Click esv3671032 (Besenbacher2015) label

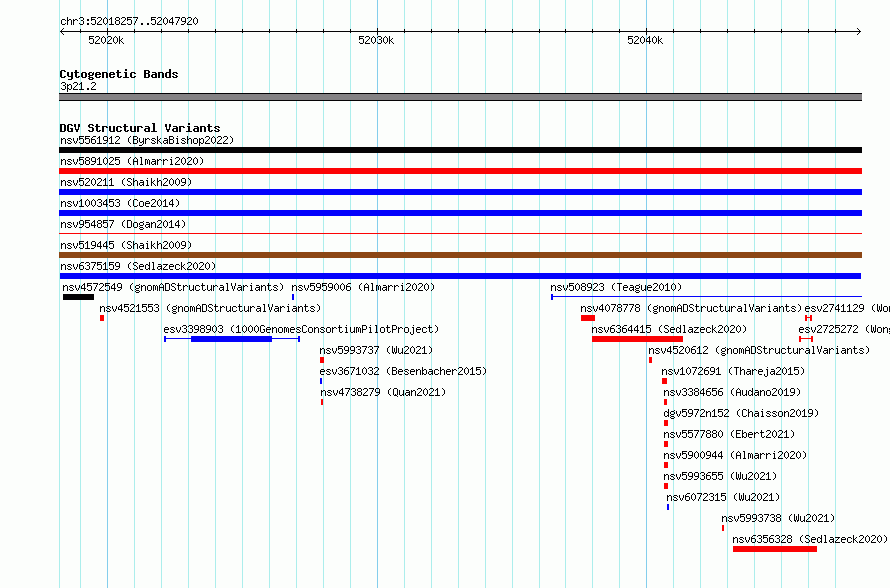[x=403, y=371]
